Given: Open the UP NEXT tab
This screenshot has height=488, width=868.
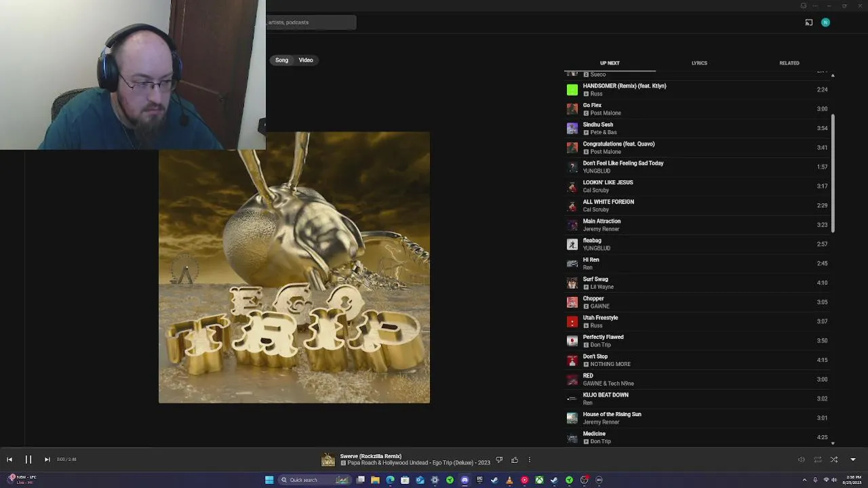Looking at the screenshot, I should tap(610, 63).
